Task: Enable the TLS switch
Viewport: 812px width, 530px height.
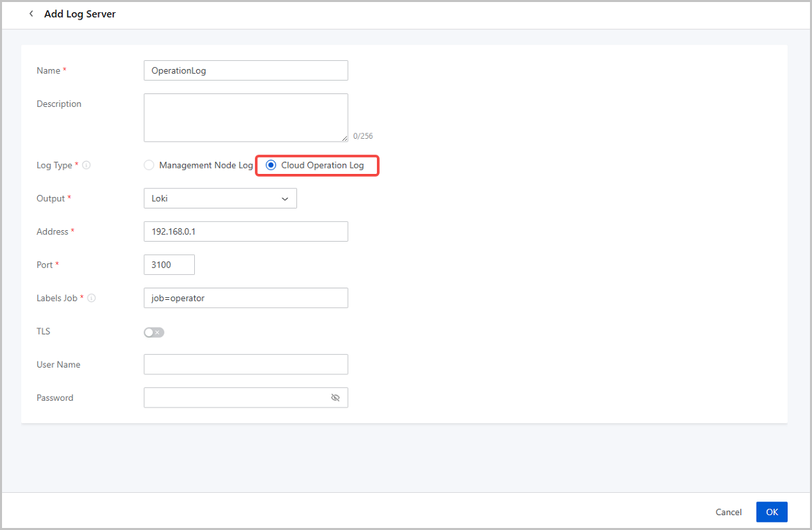Action: tap(154, 332)
